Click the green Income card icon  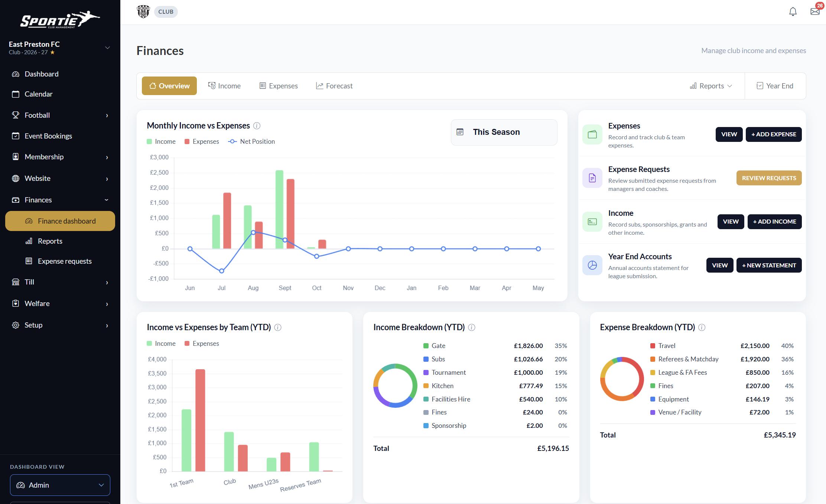(592, 222)
